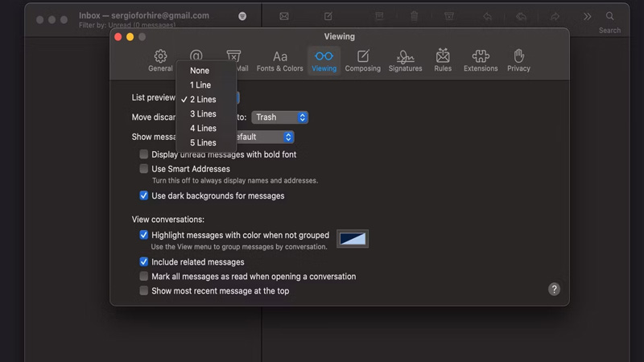Screen dimensions: 644x362
Task: Open the Privacy preferences pane
Action: [518, 60]
